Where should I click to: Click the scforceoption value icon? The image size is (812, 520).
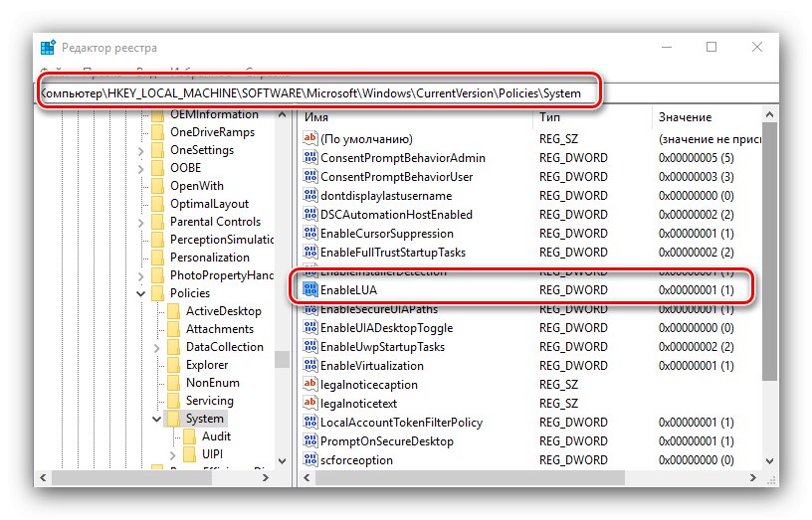tap(310, 459)
